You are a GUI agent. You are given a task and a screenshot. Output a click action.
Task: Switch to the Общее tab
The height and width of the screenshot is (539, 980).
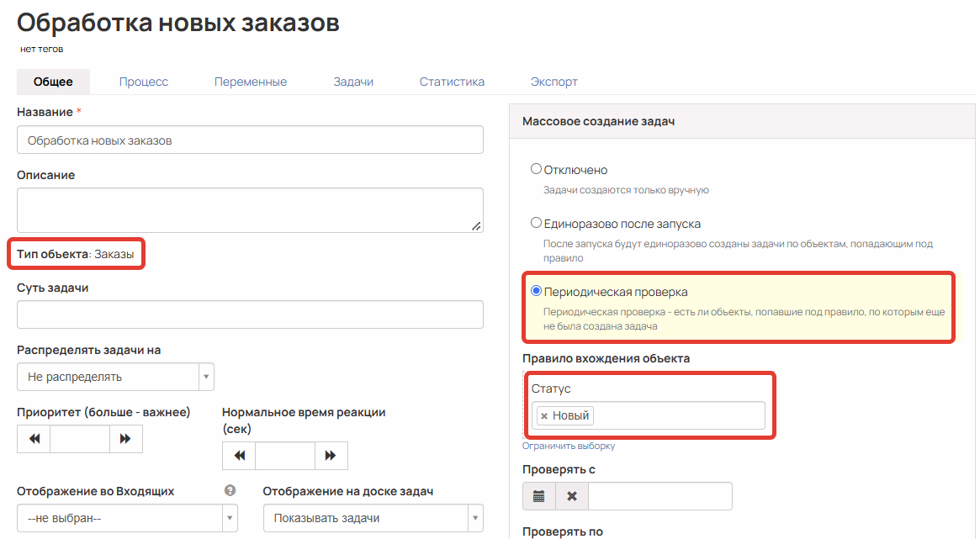[53, 82]
